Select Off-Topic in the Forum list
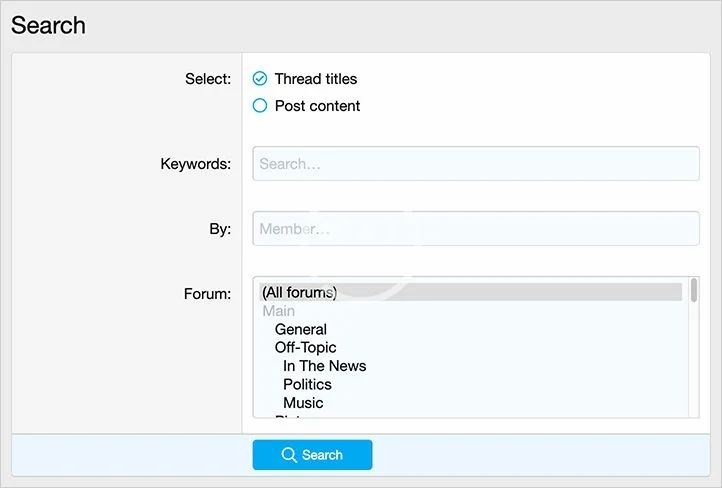The image size is (722, 488). [x=305, y=348]
